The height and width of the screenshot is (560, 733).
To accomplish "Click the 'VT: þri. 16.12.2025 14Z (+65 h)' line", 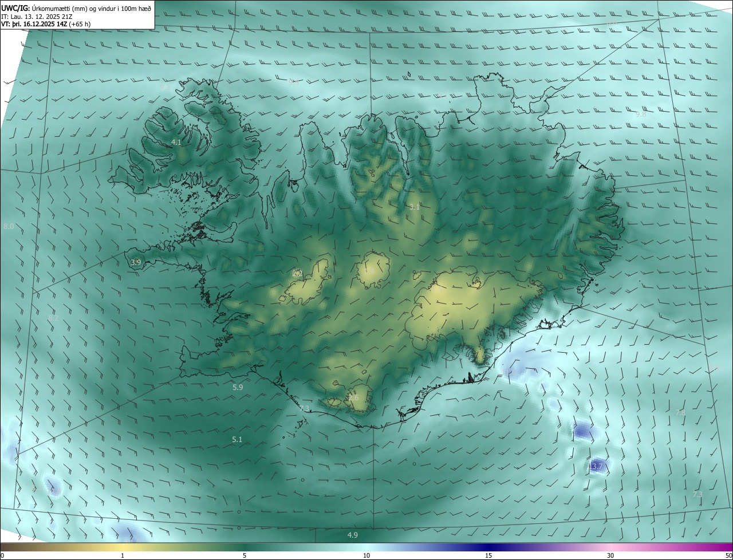I will coord(46,24).
